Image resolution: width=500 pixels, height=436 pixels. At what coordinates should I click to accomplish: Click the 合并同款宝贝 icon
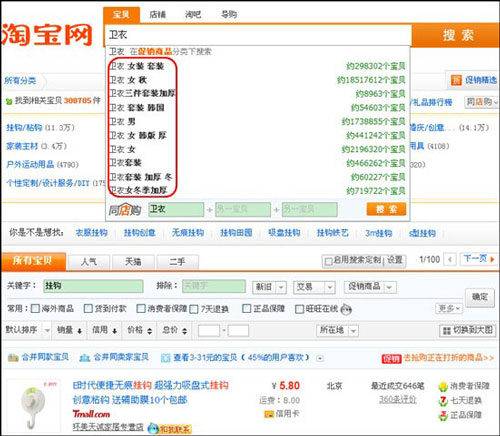tap(13, 358)
